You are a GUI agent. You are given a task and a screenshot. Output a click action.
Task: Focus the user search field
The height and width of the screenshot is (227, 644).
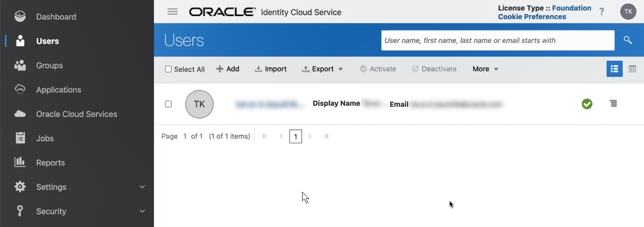498,40
